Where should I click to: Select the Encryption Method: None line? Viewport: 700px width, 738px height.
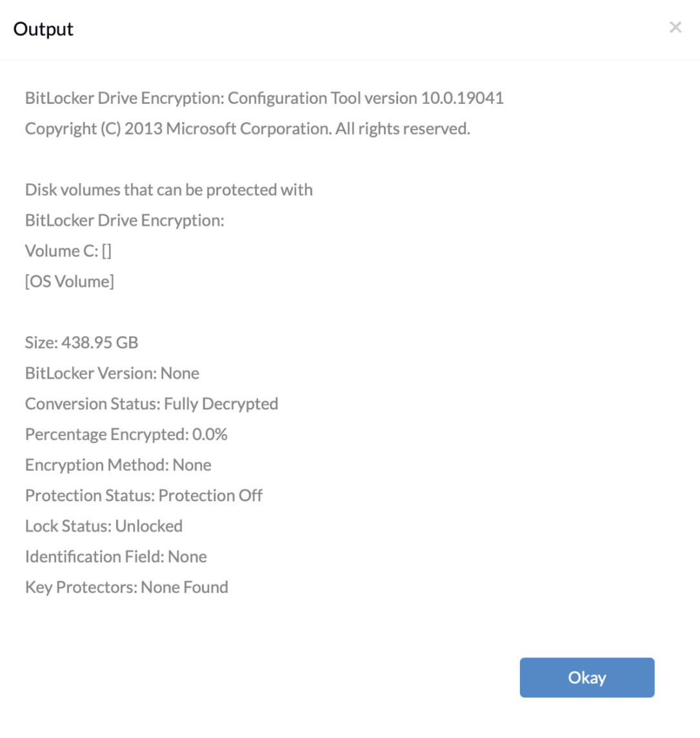coord(117,464)
